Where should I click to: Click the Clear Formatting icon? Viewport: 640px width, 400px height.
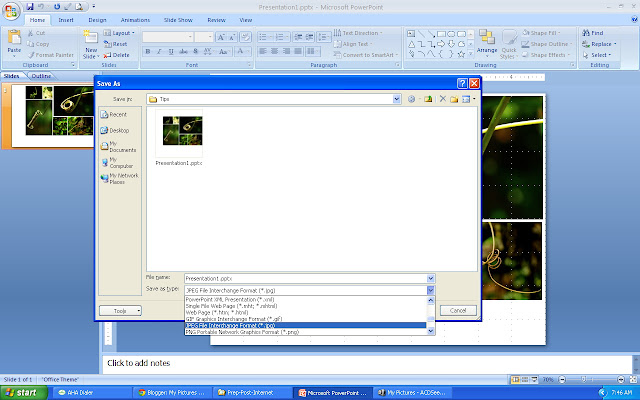245,38
